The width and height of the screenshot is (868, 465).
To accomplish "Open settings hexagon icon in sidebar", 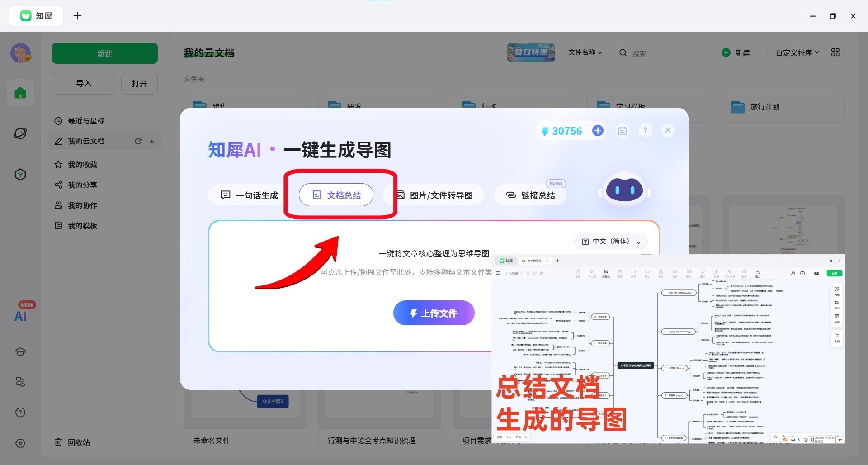I will 20,443.
